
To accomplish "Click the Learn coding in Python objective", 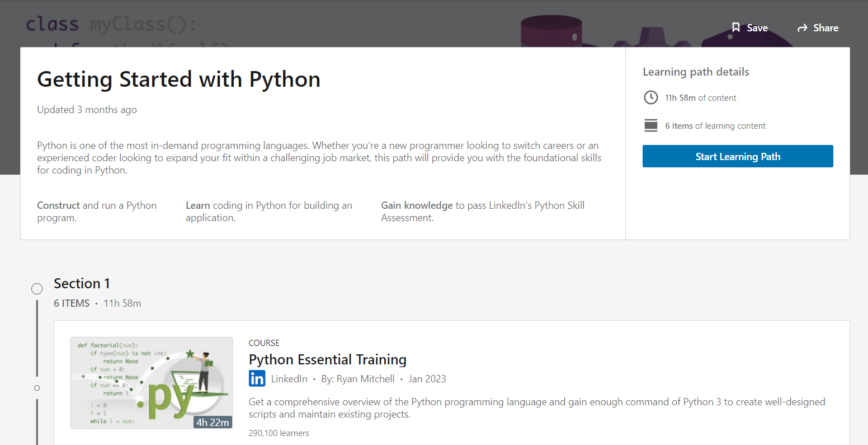I will (269, 212).
